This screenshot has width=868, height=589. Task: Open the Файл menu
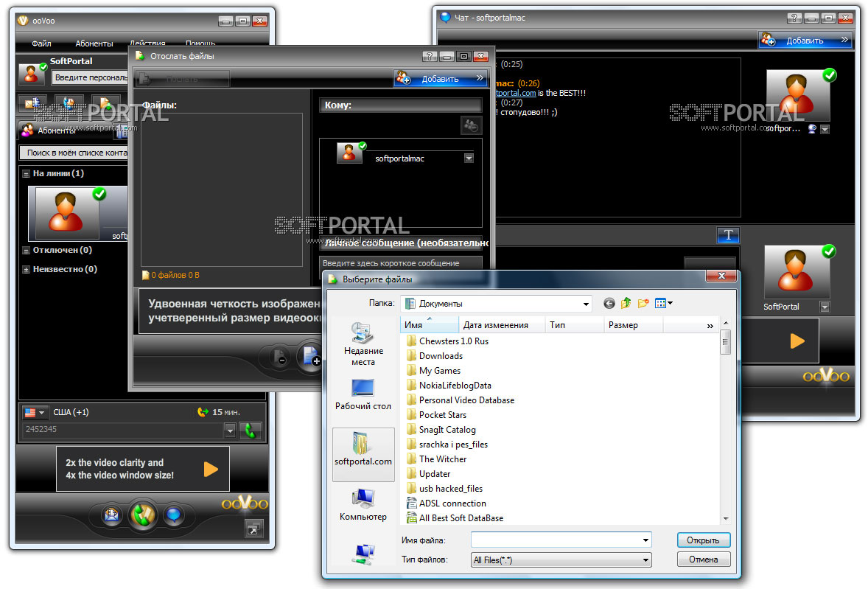(41, 43)
